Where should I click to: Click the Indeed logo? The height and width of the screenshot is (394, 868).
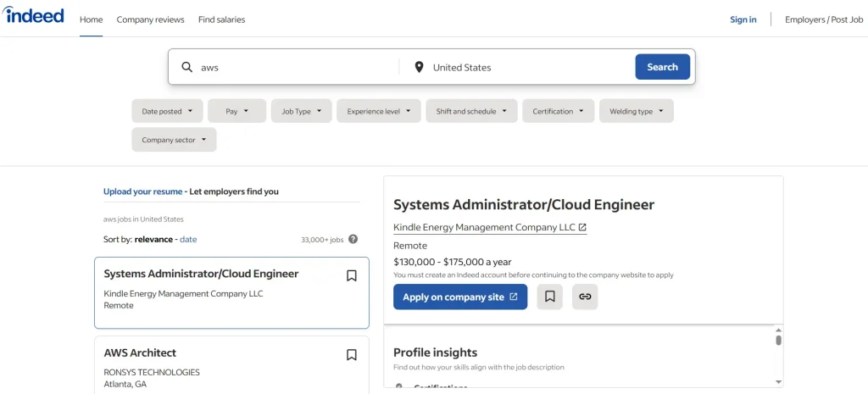[33, 15]
